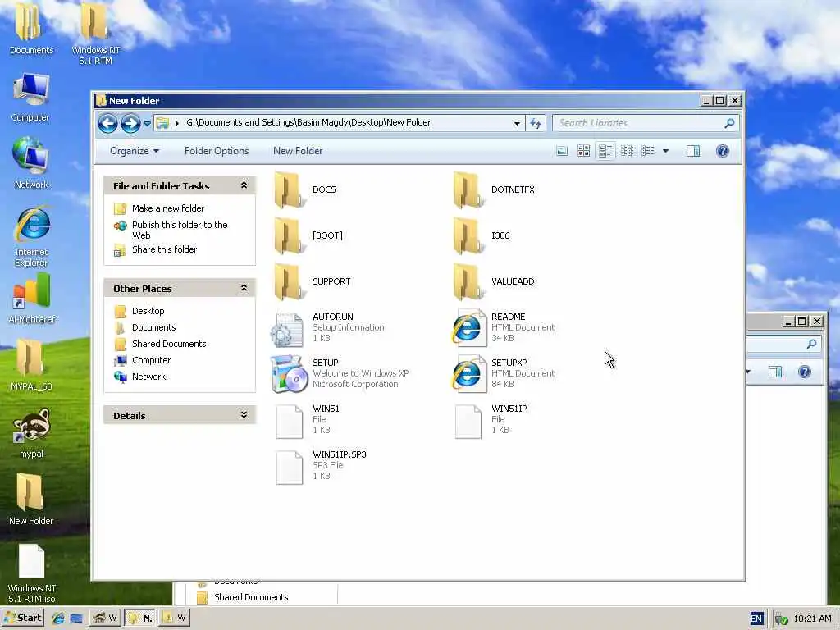This screenshot has width=840, height=630.
Task: Select the WIN51IP.SP3 file
Action: pyautogui.click(x=321, y=466)
